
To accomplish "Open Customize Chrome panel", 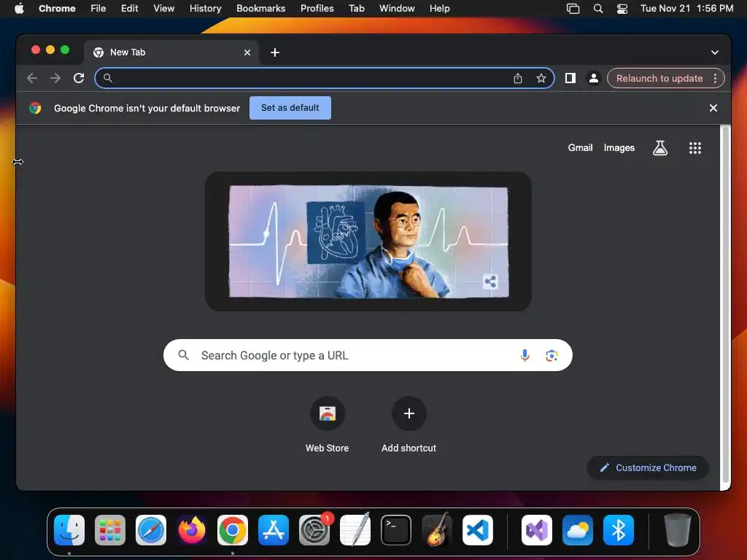I will 648,467.
